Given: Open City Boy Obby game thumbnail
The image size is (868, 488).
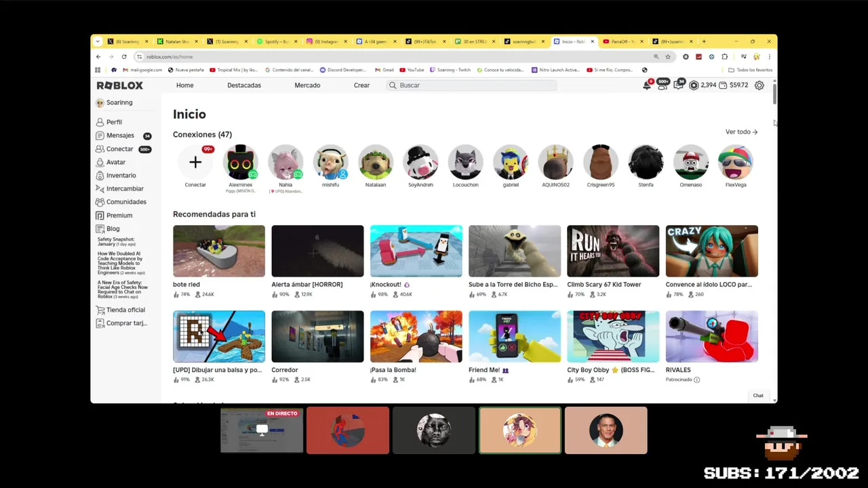Looking at the screenshot, I should tap(613, 337).
